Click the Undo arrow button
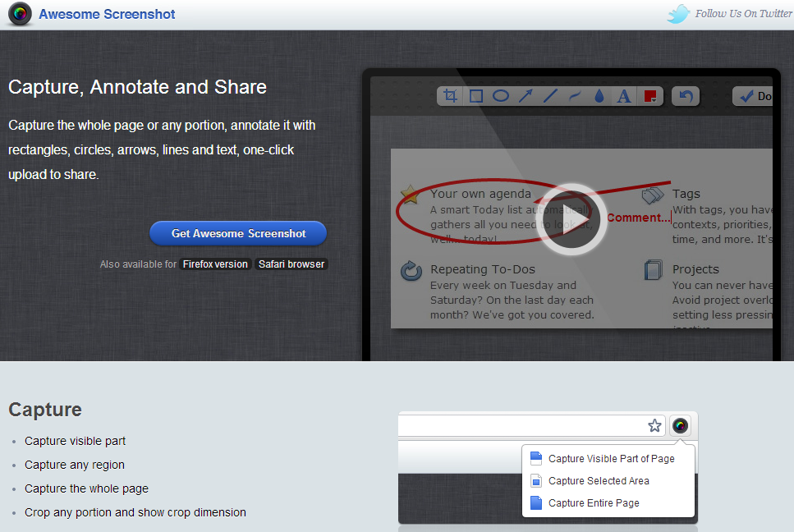Screen dimensions: 794x532 point(686,96)
